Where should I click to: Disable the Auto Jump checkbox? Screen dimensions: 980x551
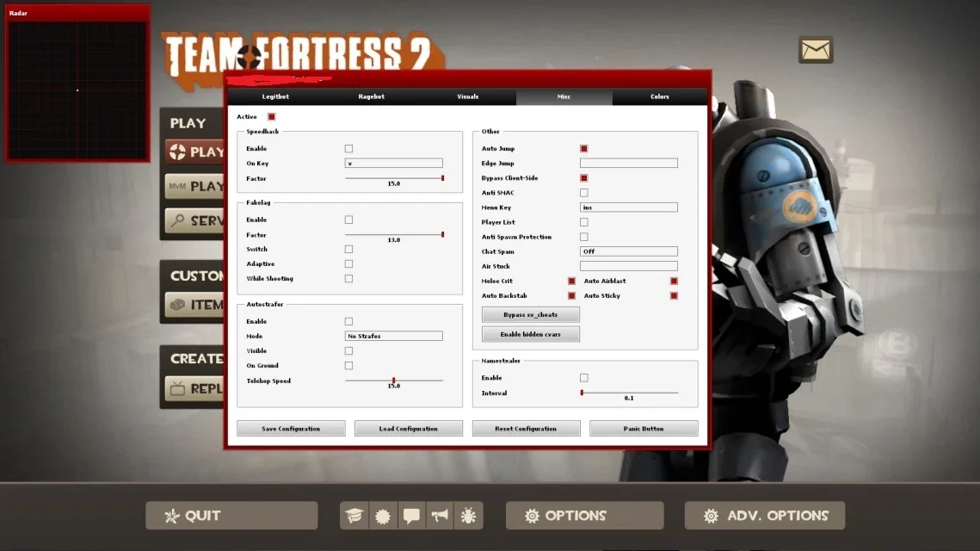pyautogui.click(x=583, y=148)
